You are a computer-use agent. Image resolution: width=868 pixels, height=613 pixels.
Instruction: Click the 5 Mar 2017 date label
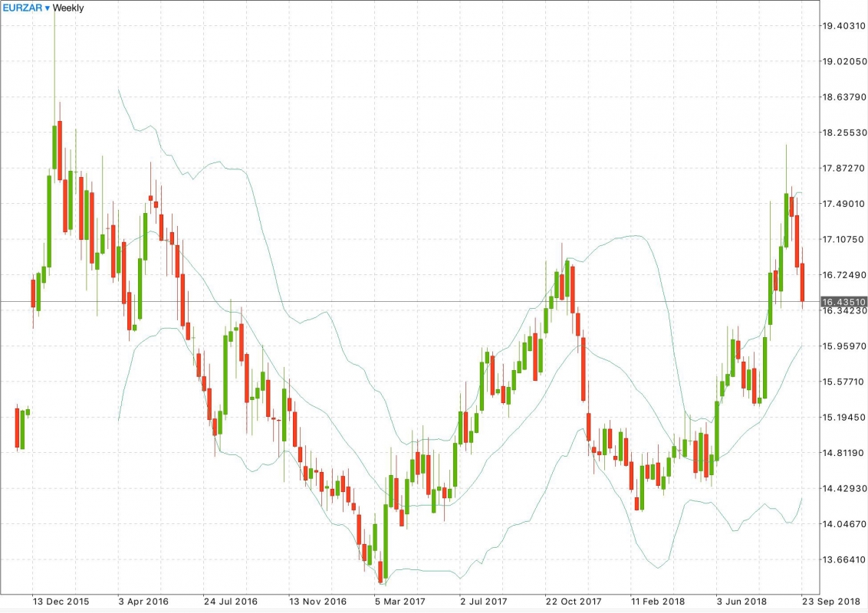(400, 602)
